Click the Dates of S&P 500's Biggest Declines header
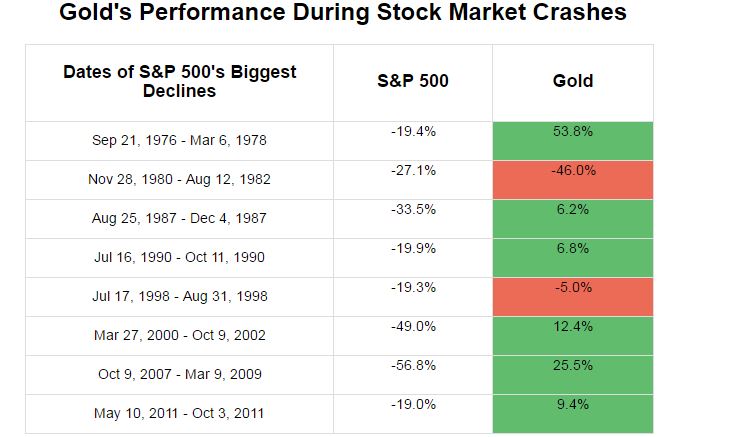Screen dimensions: 736x437 pyautogui.click(x=180, y=82)
